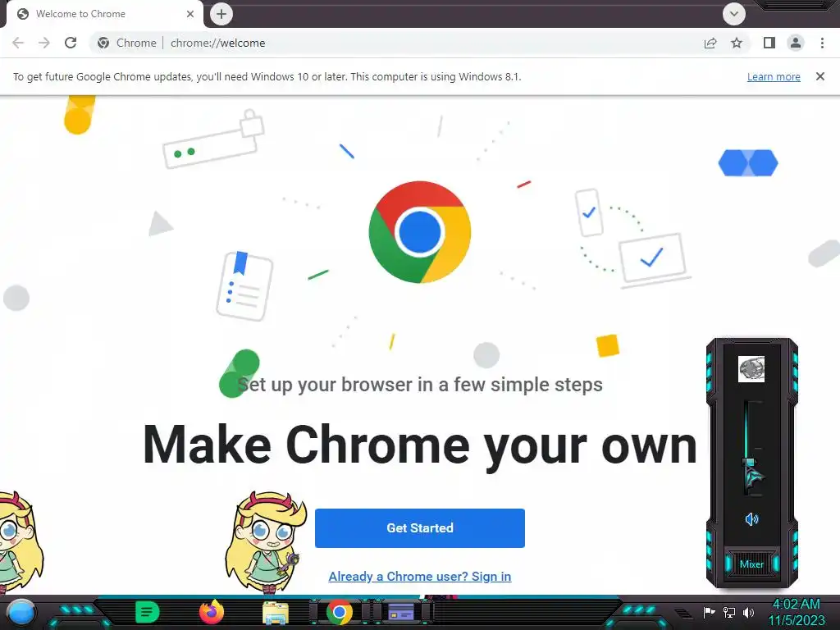Reload the current page
This screenshot has width=840, height=630.
pos(71,43)
